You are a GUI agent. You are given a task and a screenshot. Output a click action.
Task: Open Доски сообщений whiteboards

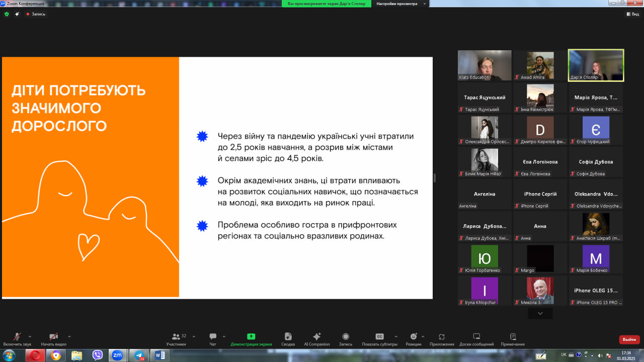[476, 339]
